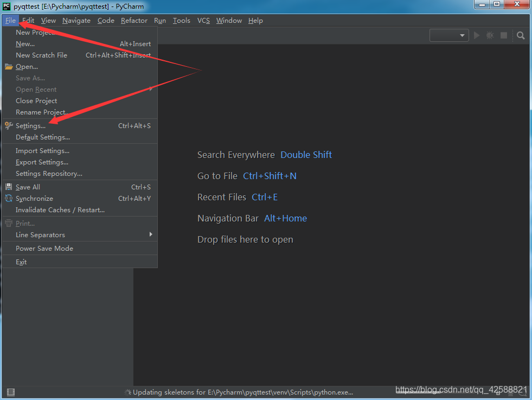Click 'Navigation Bar' label
This screenshot has height=400, width=532.
[228, 218]
